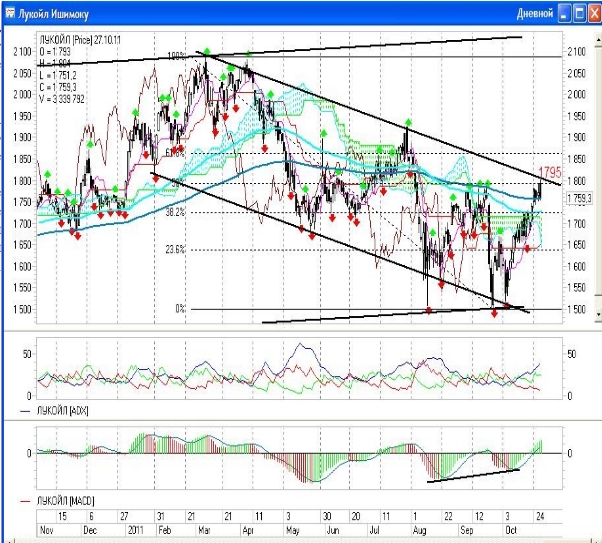Click the 'Feb' month label on time axis
The image size is (602, 543).
[164, 530]
